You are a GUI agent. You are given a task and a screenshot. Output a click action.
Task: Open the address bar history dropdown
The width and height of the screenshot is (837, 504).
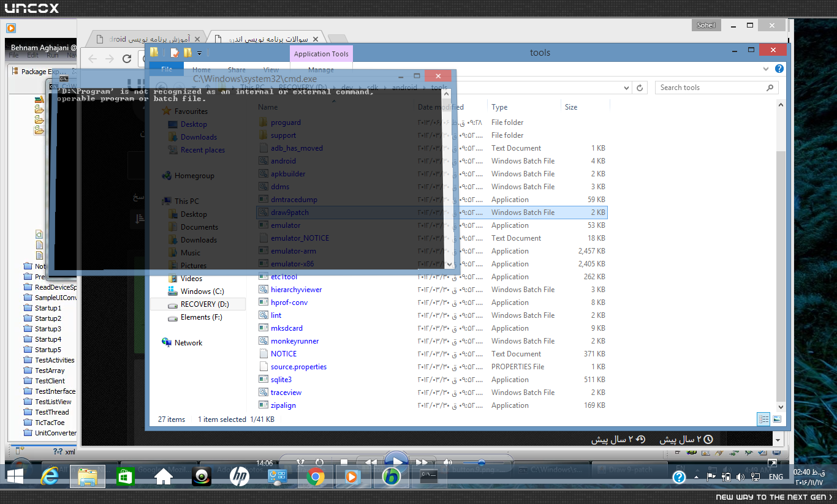(x=626, y=88)
